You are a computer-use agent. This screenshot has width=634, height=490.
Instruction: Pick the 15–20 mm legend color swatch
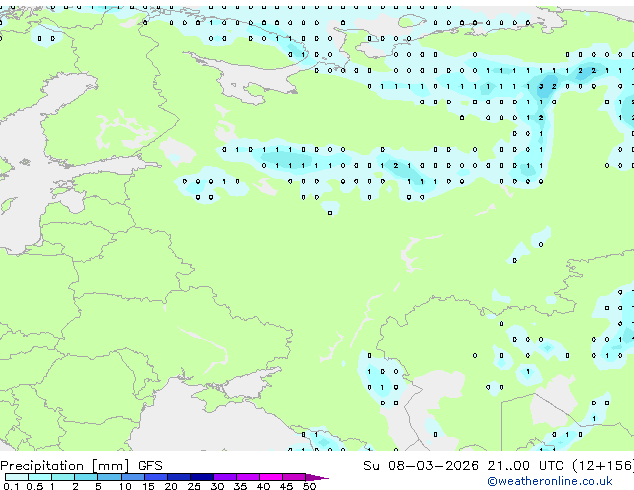pyautogui.click(x=155, y=477)
